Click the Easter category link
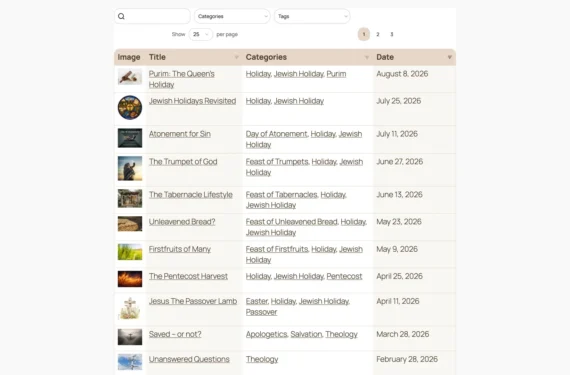 click(257, 301)
